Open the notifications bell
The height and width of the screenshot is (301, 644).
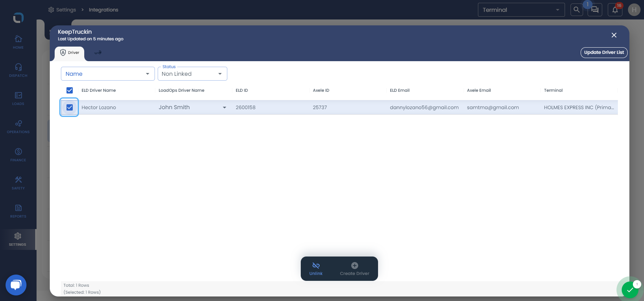point(615,10)
